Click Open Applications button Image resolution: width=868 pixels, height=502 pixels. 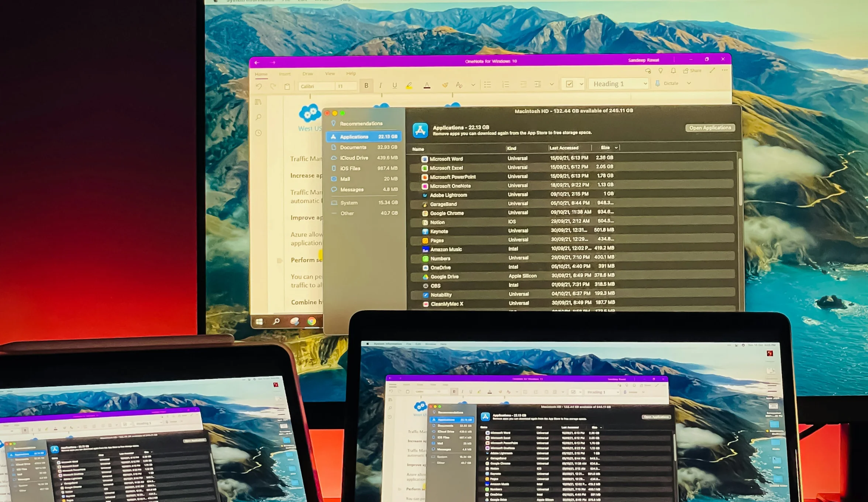pyautogui.click(x=710, y=128)
